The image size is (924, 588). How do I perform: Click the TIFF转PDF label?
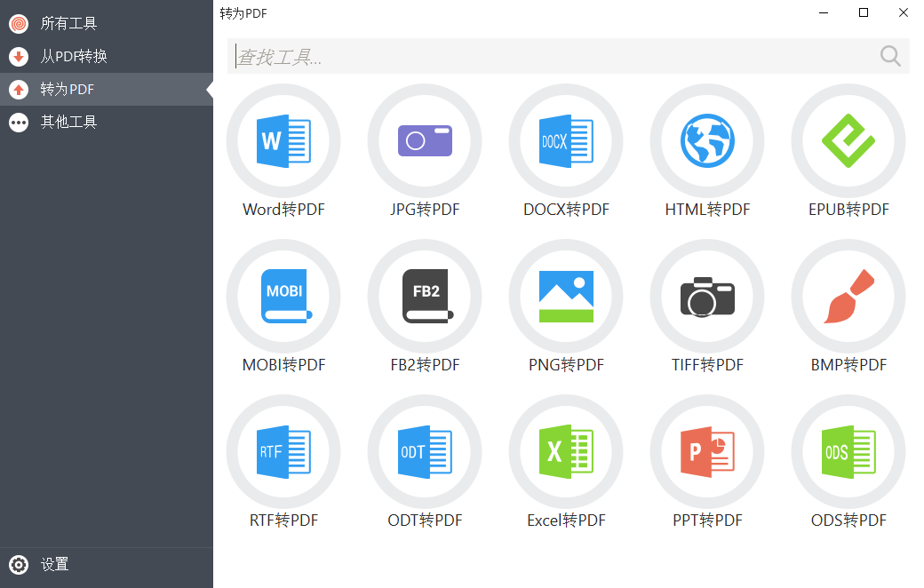point(707,365)
